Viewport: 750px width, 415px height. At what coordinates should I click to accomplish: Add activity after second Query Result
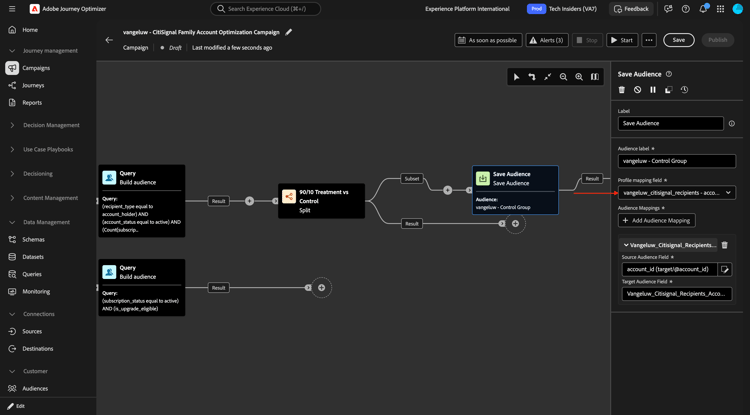click(x=321, y=288)
